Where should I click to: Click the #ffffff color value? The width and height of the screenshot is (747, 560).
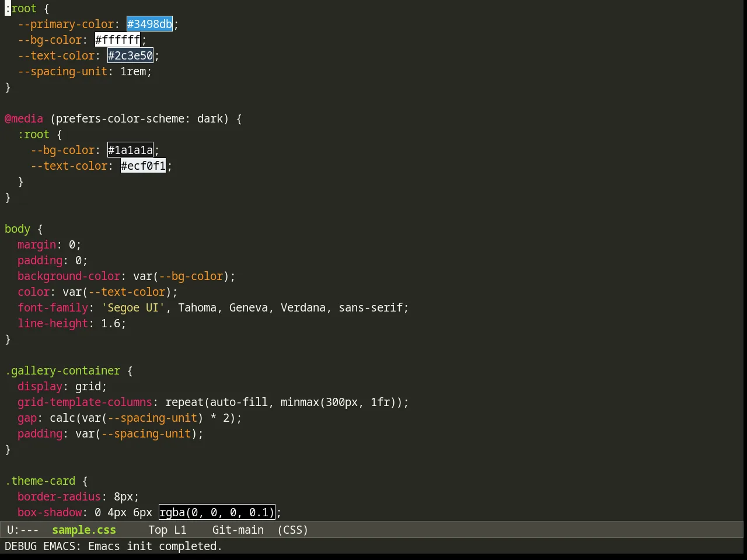tap(117, 40)
